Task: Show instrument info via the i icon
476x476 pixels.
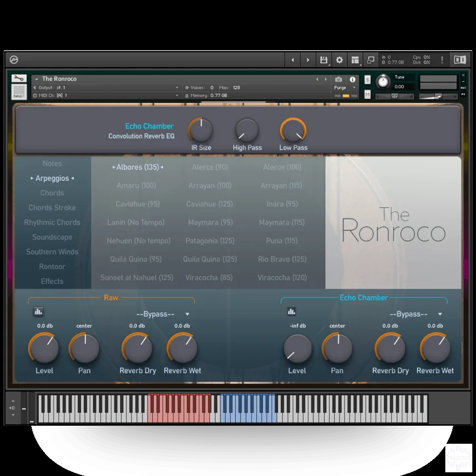Action: pos(352,79)
